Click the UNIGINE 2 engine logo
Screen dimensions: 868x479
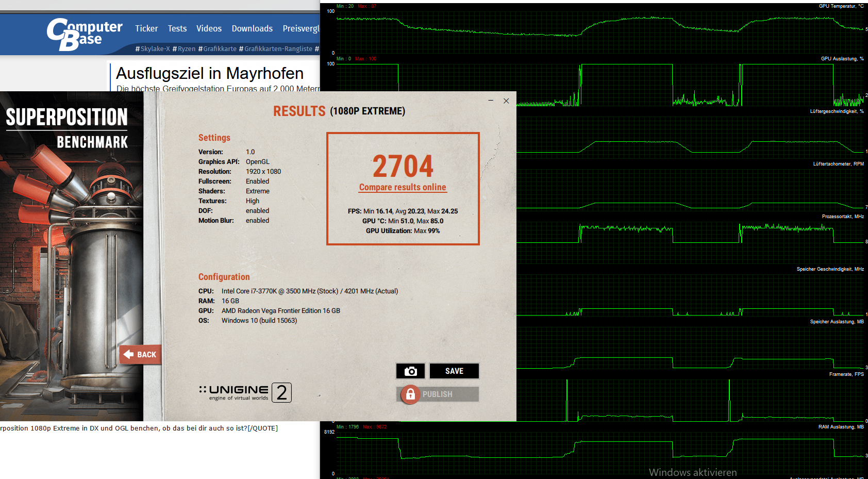tap(245, 392)
